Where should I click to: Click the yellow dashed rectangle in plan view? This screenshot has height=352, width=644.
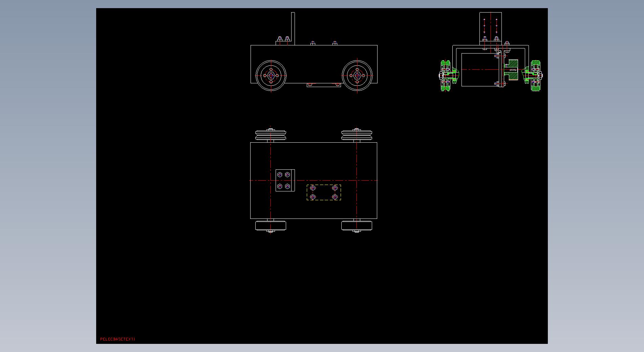pyautogui.click(x=324, y=192)
